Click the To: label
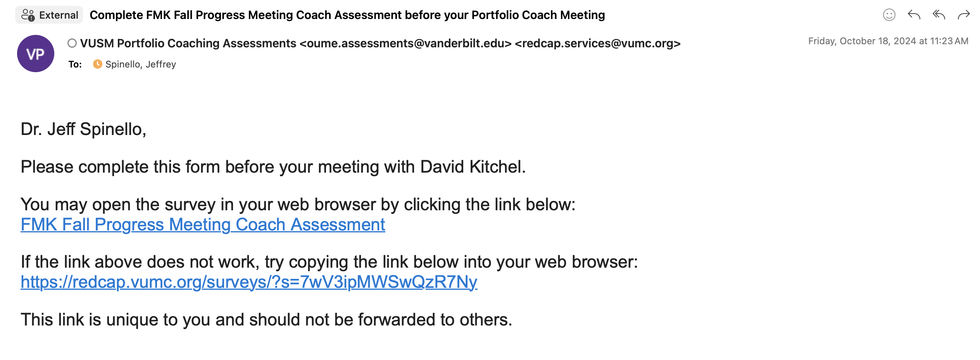The width and height of the screenshot is (980, 360). 75,64
